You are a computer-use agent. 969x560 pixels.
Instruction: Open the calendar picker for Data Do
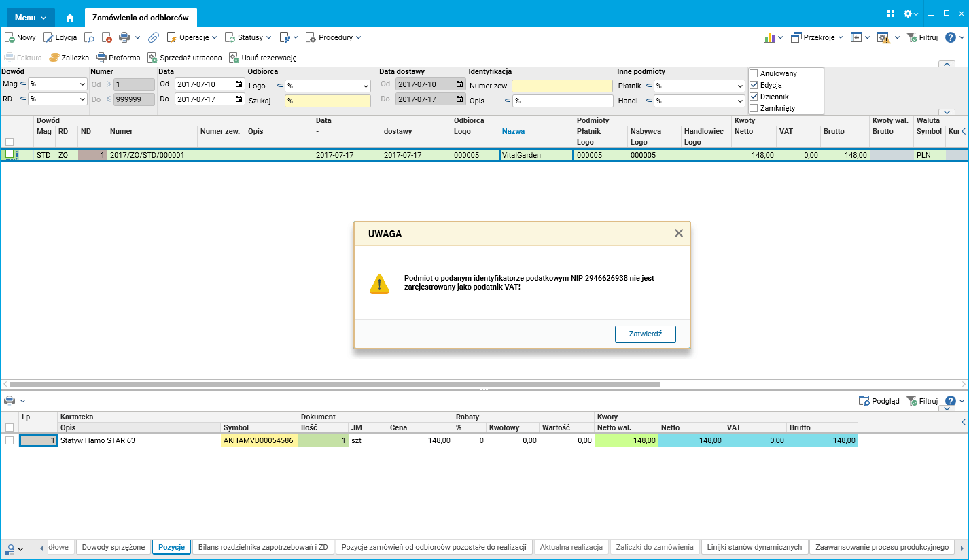click(239, 99)
